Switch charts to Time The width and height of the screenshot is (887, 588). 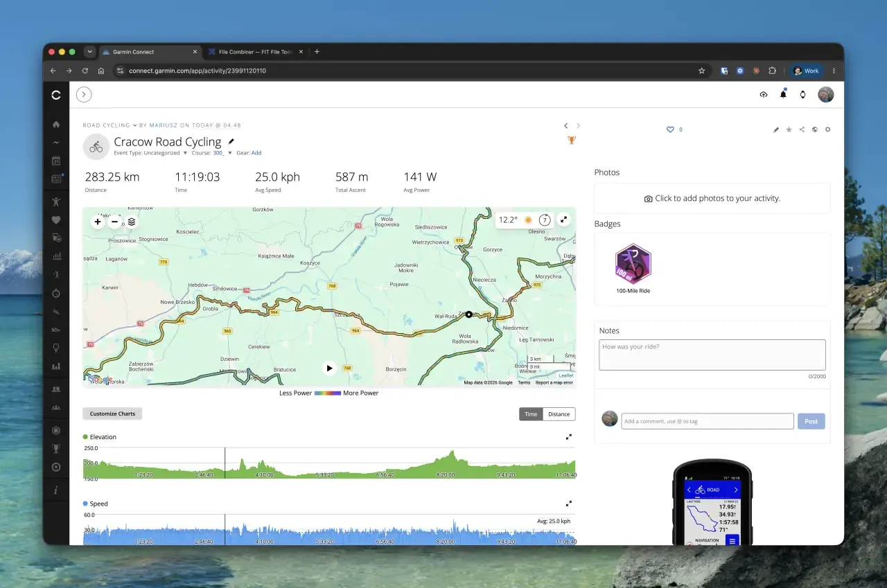531,414
